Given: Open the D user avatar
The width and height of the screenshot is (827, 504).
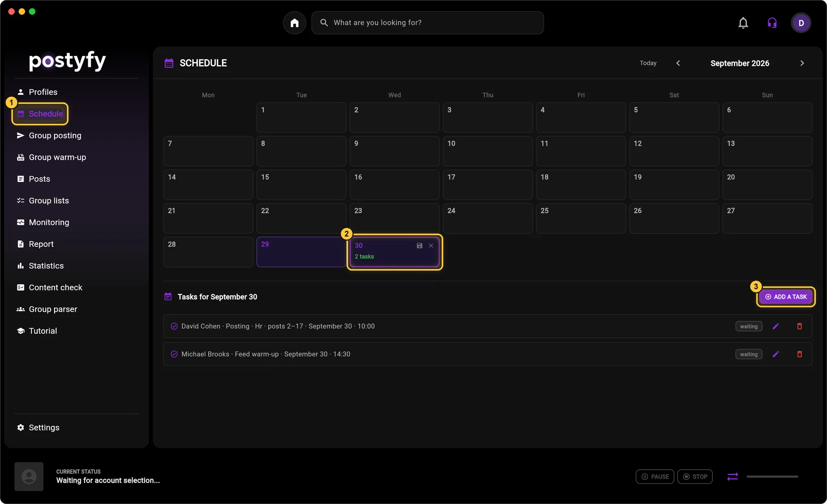Looking at the screenshot, I should (801, 23).
